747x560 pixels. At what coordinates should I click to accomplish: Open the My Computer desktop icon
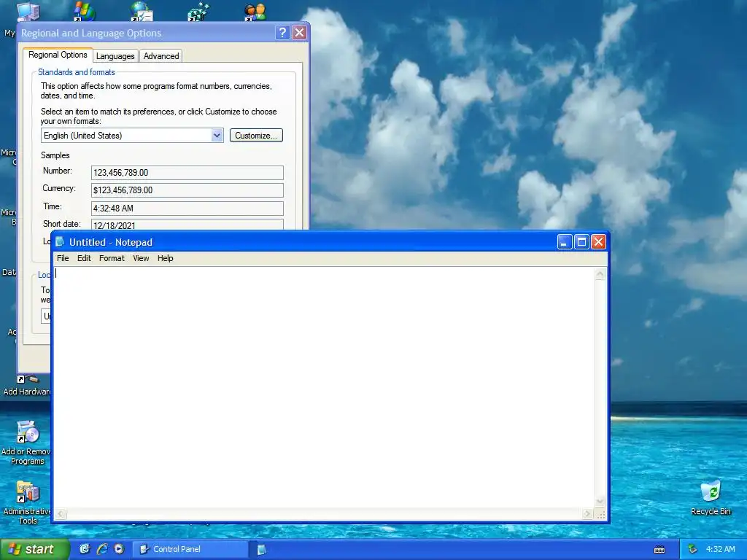28,12
